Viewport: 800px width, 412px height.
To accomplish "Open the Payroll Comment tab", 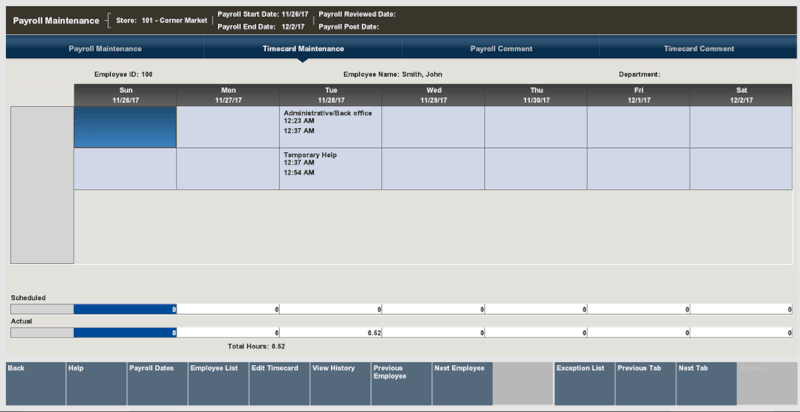I will tap(501, 49).
